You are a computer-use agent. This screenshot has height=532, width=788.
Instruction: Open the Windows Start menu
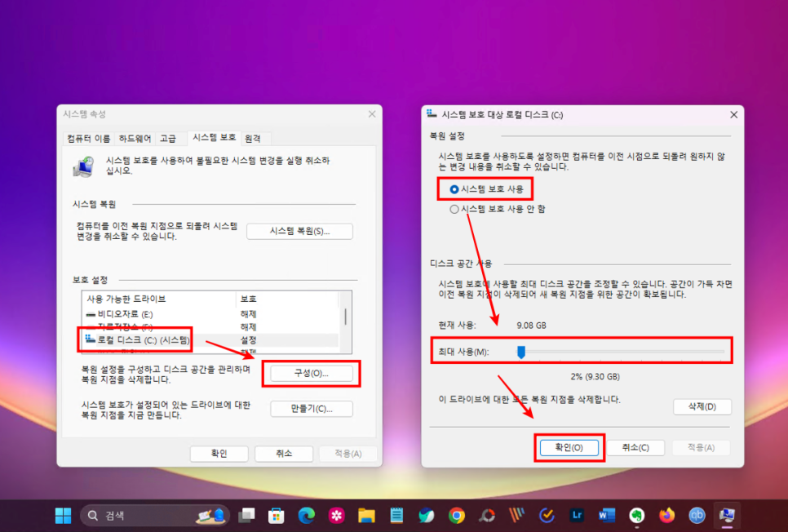63,516
